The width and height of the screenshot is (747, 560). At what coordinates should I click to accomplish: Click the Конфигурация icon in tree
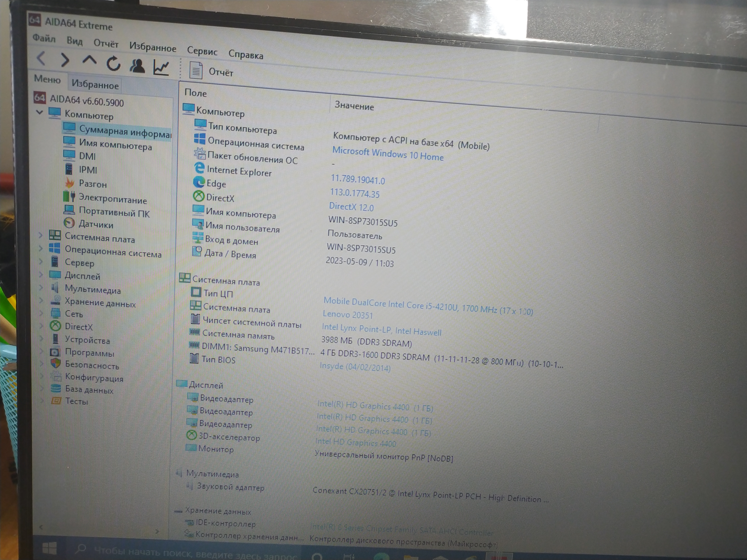pyautogui.click(x=56, y=377)
